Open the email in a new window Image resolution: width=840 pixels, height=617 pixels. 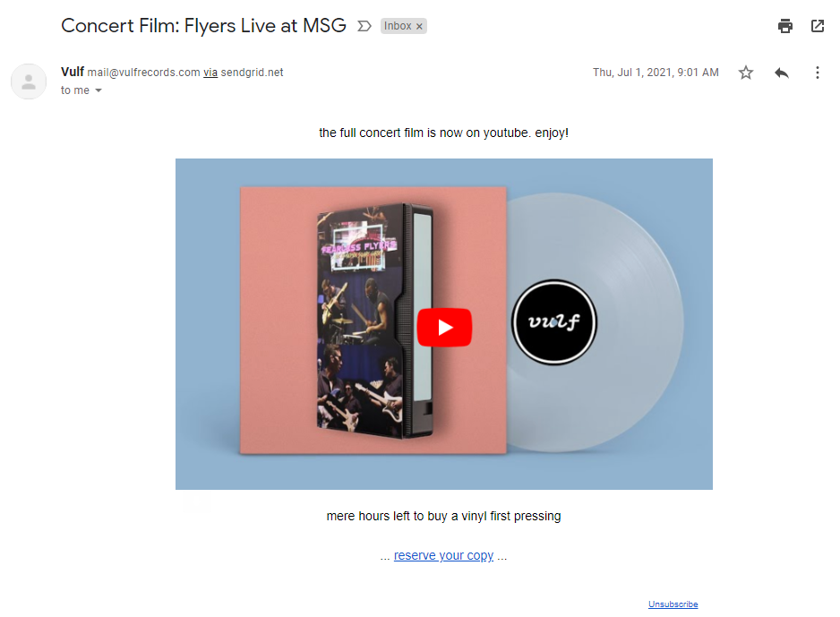click(x=817, y=26)
